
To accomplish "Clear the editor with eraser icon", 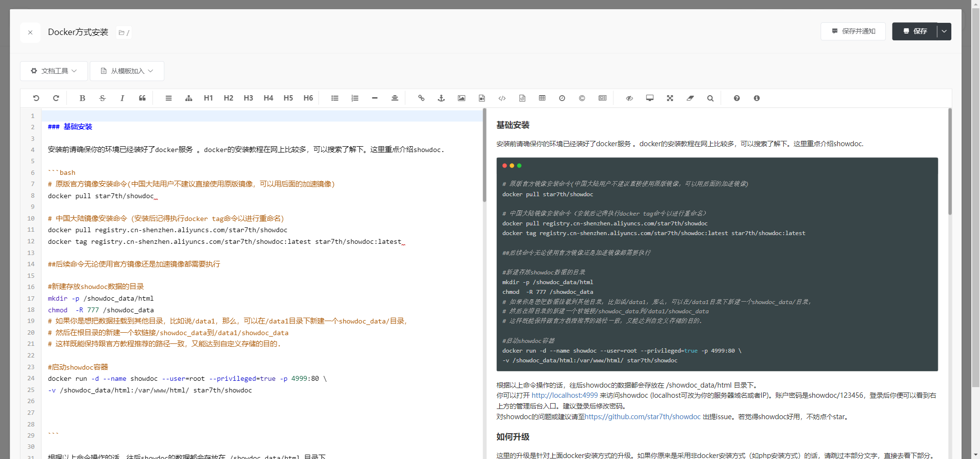I will 690,98.
